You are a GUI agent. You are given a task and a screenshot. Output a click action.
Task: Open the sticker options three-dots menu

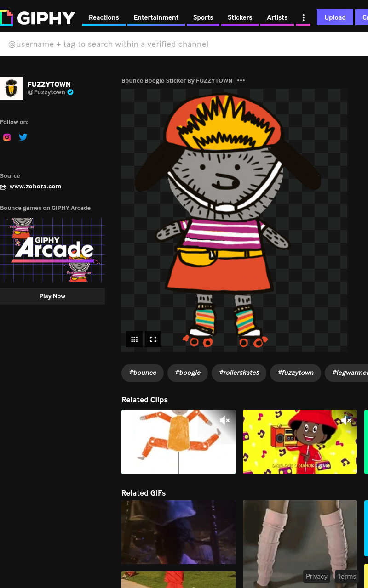[241, 80]
